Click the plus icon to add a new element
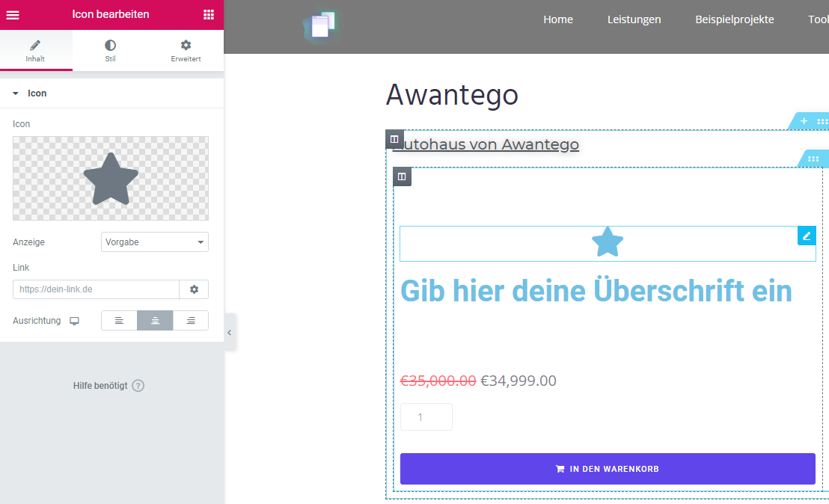The width and height of the screenshot is (829, 504). click(x=803, y=120)
